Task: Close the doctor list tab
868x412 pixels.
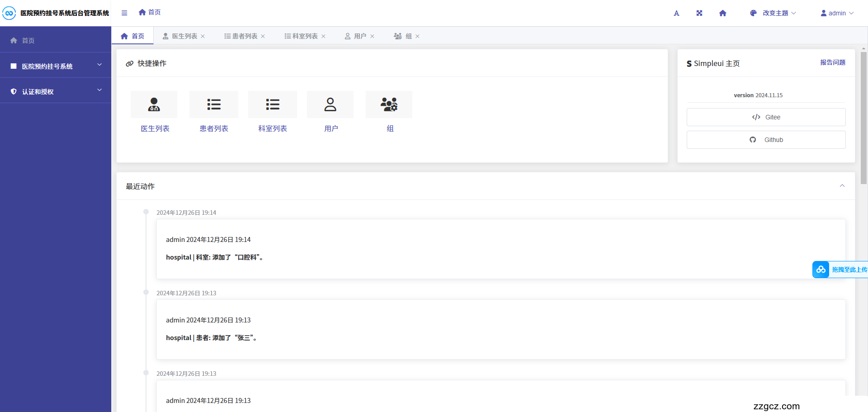Action: tap(203, 36)
